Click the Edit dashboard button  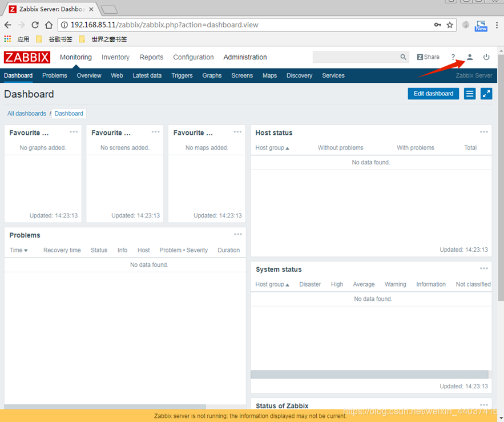433,94
